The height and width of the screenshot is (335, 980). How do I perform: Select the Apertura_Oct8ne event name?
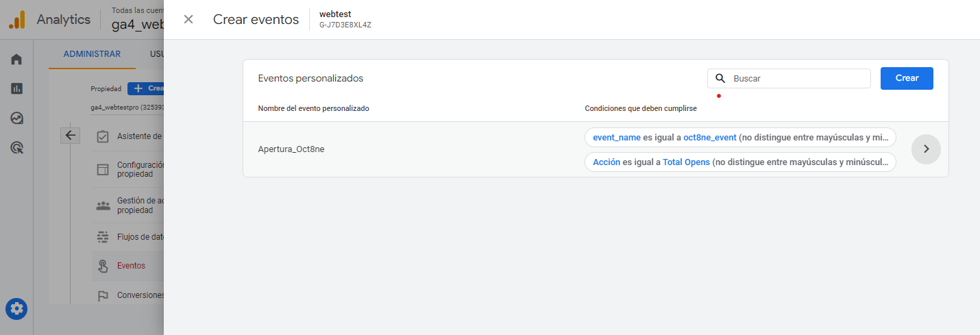click(291, 149)
